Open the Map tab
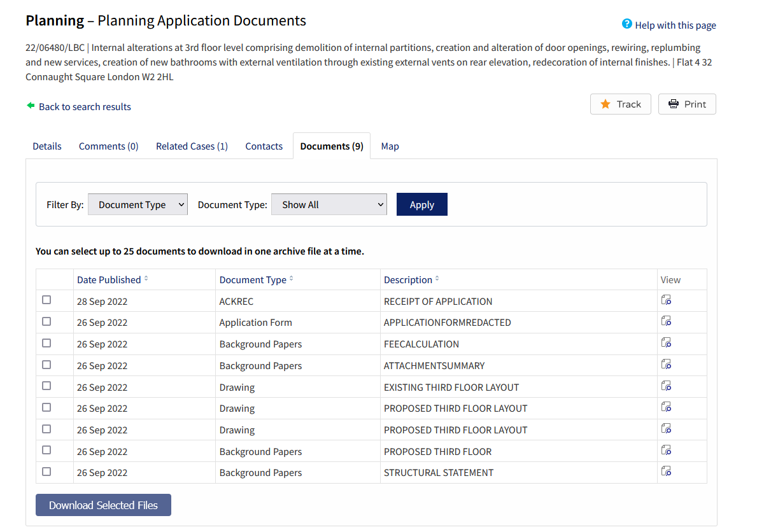764x532 pixels. point(390,146)
